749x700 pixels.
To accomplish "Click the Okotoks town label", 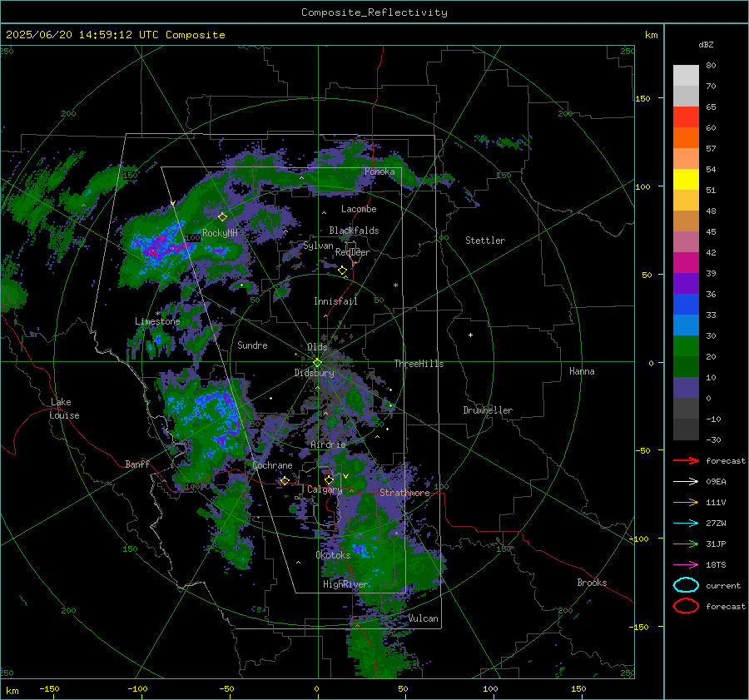I will tap(333, 555).
